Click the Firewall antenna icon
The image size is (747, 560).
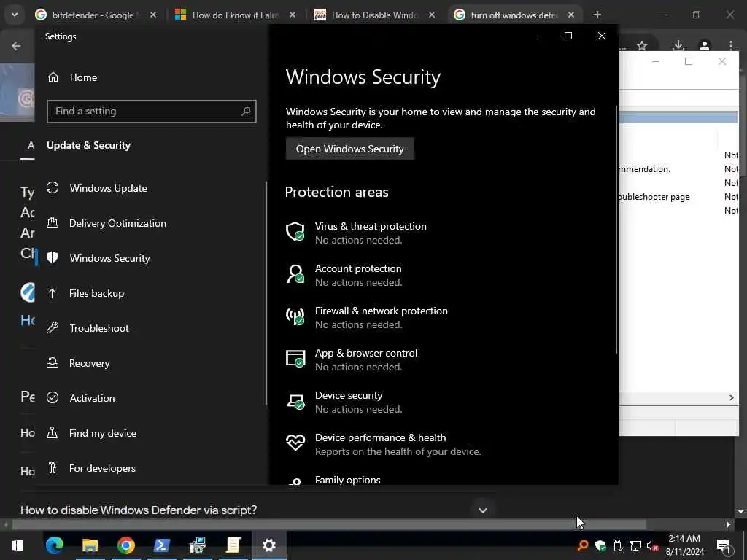click(295, 316)
